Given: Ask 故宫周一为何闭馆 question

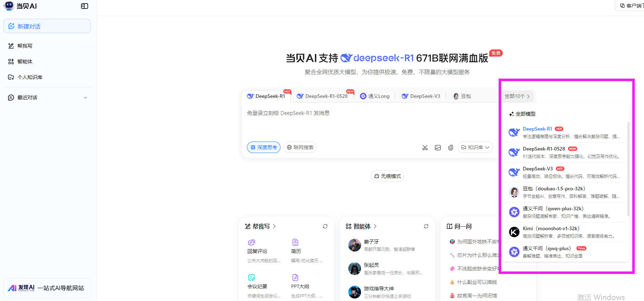Looking at the screenshot, I should pyautogui.click(x=473, y=296).
